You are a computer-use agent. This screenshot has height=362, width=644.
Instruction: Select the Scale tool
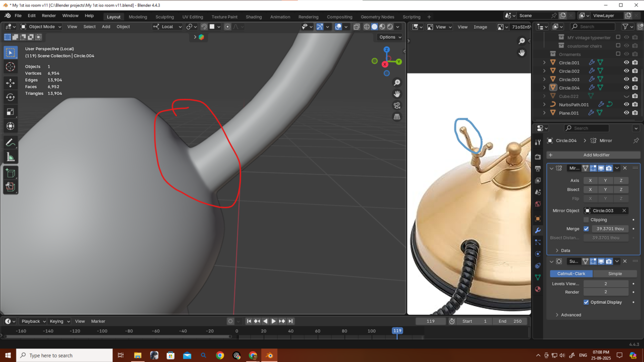point(10,112)
